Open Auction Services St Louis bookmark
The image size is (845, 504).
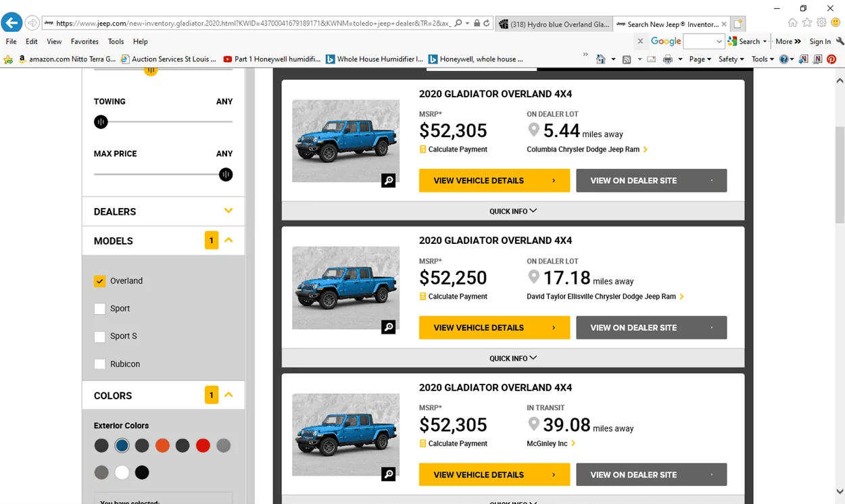coord(169,59)
